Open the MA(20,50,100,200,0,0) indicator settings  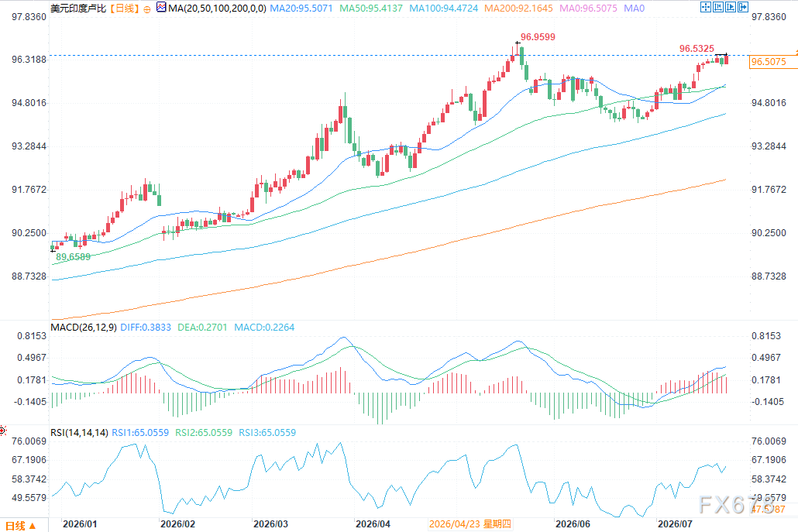217,9
